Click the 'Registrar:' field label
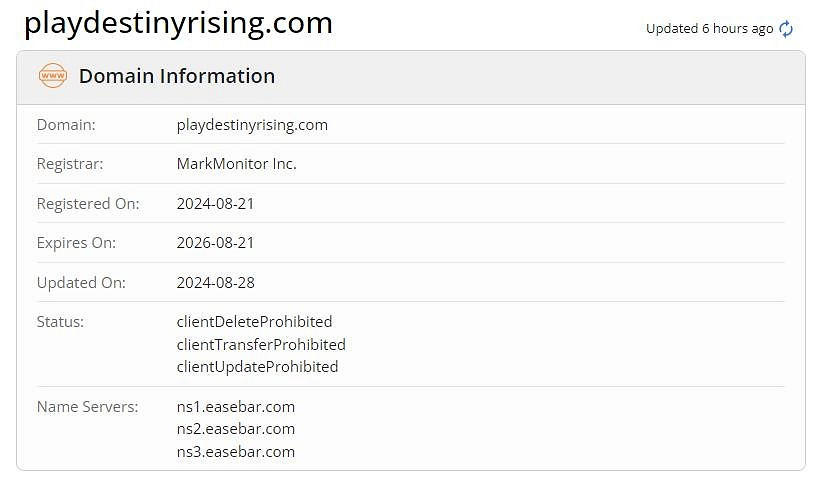The image size is (823, 478). click(x=70, y=164)
